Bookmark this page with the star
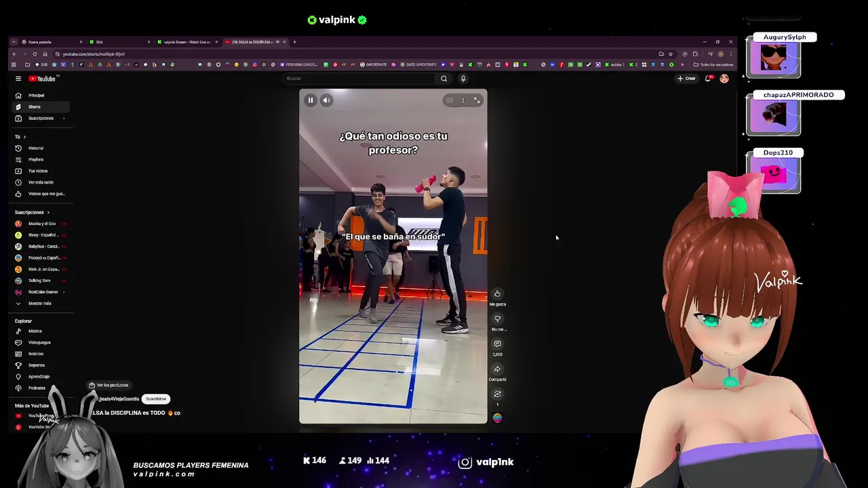The image size is (868, 488). [x=671, y=54]
